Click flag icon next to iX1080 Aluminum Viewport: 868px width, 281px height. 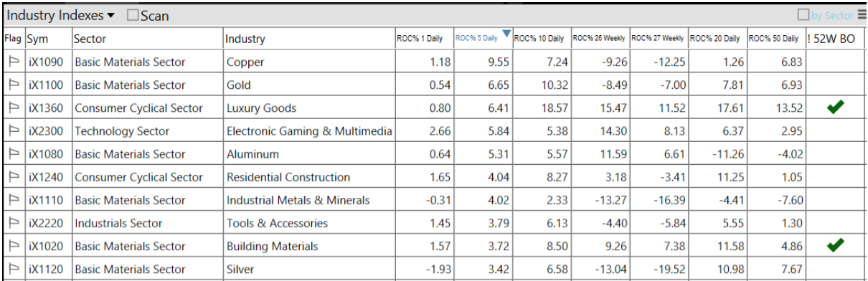coord(13,154)
